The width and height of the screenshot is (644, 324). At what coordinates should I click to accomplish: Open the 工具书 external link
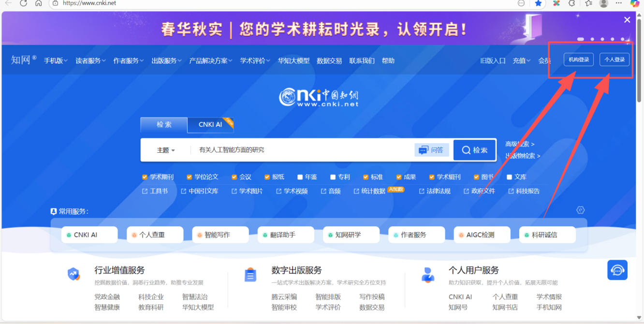pyautogui.click(x=155, y=191)
